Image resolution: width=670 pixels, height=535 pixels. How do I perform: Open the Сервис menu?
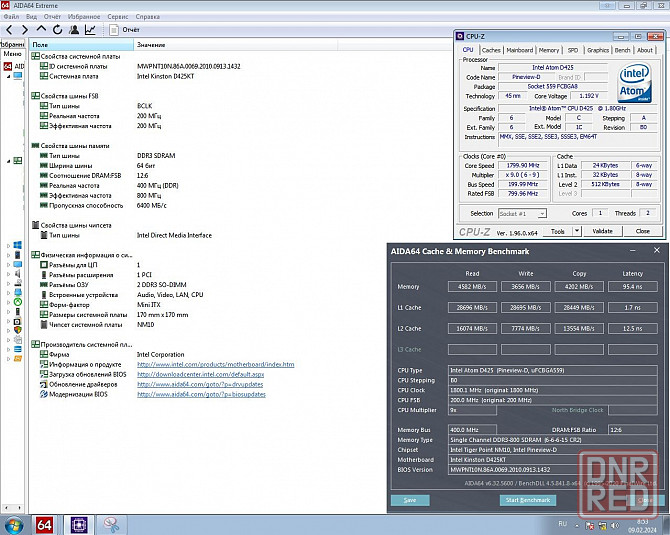tap(117, 17)
